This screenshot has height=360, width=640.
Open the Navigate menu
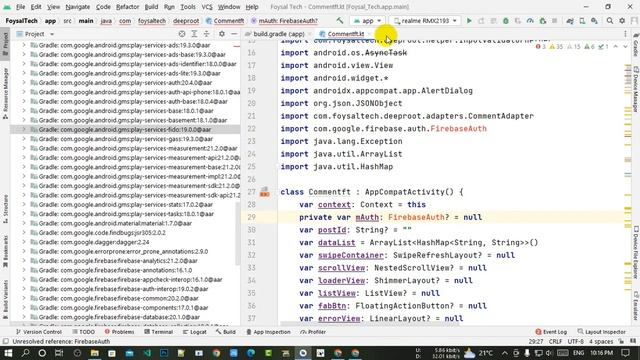tap(78, 7)
